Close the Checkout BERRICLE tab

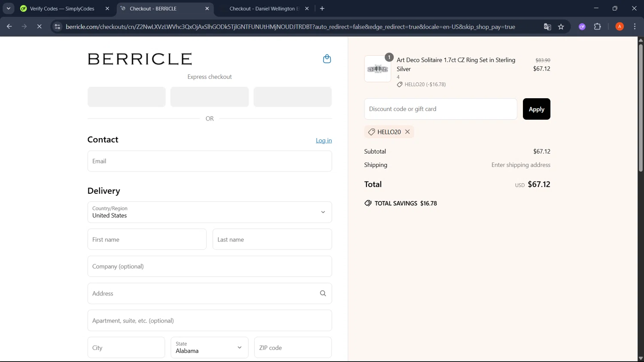pyautogui.click(x=207, y=8)
